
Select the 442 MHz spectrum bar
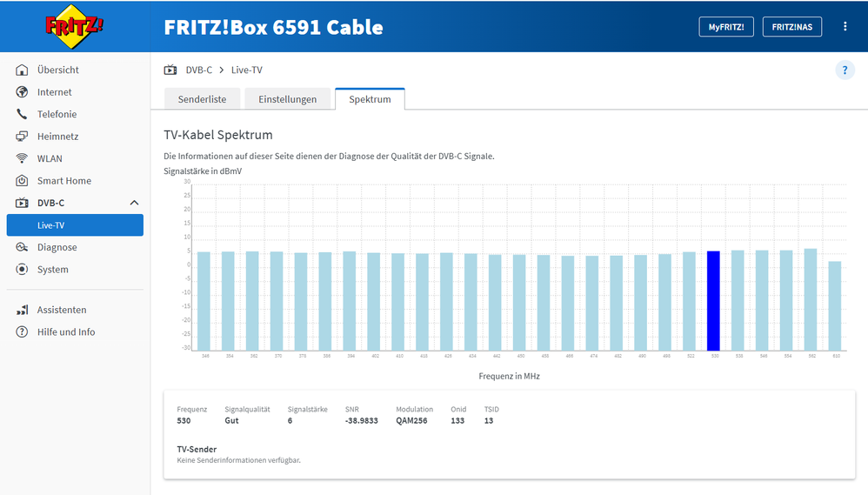[495, 303]
